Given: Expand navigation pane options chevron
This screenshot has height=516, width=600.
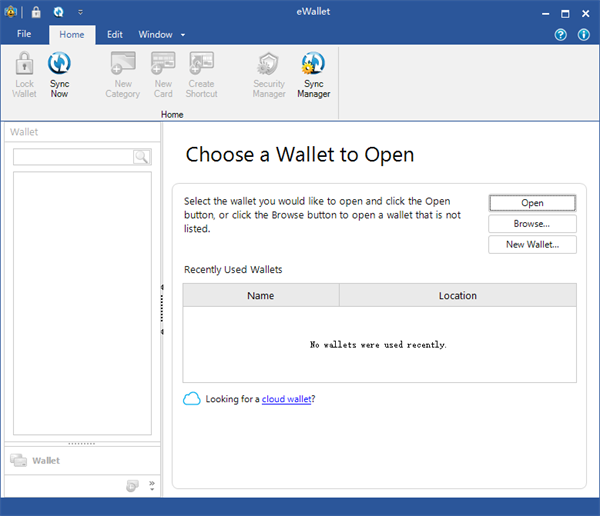Looking at the screenshot, I should click(x=152, y=485).
